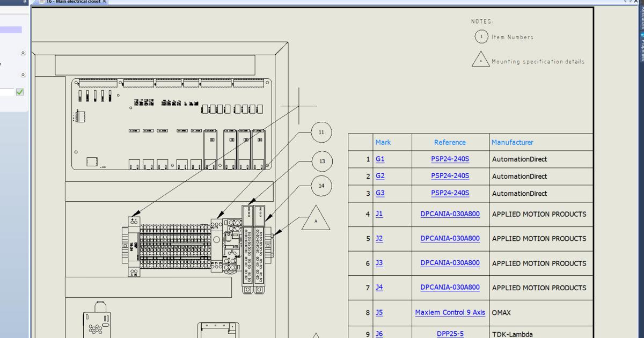Follow the DPCANIA-030A800 reference for J4
Viewport: 644px width, 338px height.
tap(450, 288)
